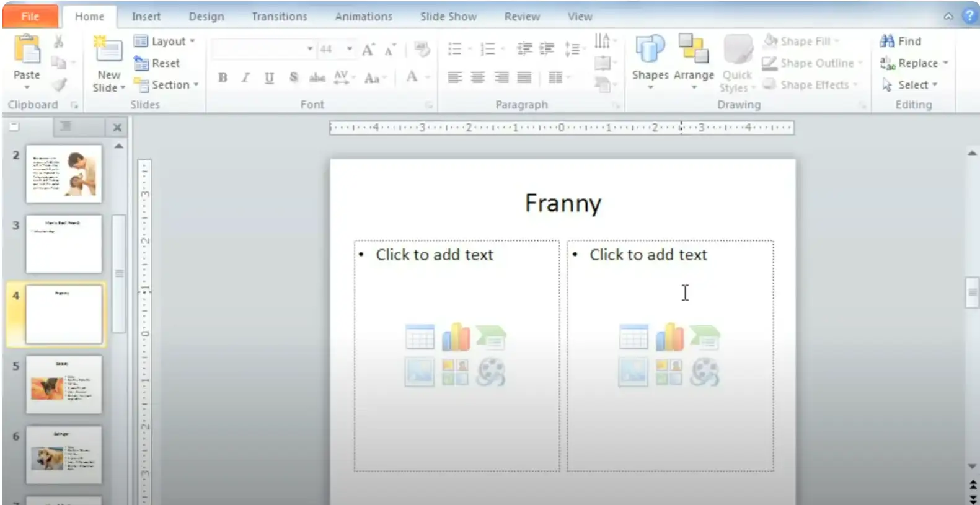Screen dimensions: 980x505
Task: Click the slide editor vertical scrollbar handle
Action: 971,292
